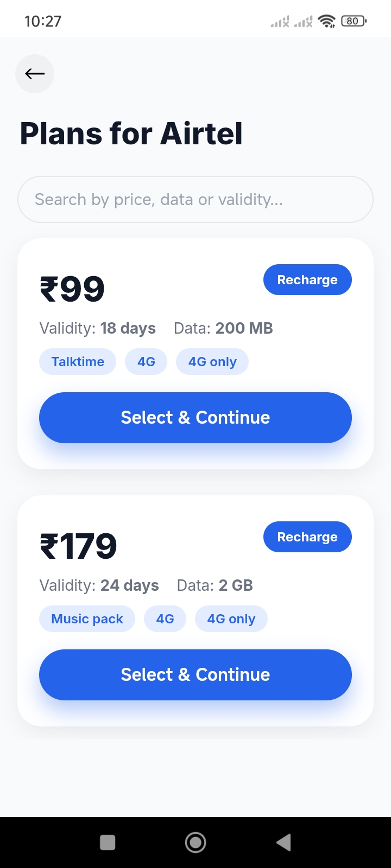Tap the back arrow icon
This screenshot has height=868, width=391.
[35, 74]
